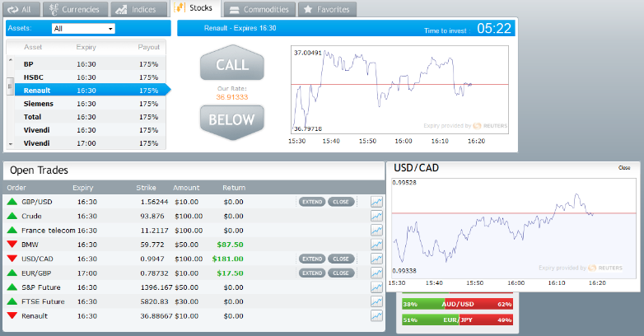Click green up arrow beside S&P Future
Image resolution: width=644 pixels, height=336 pixels.
[12, 287]
